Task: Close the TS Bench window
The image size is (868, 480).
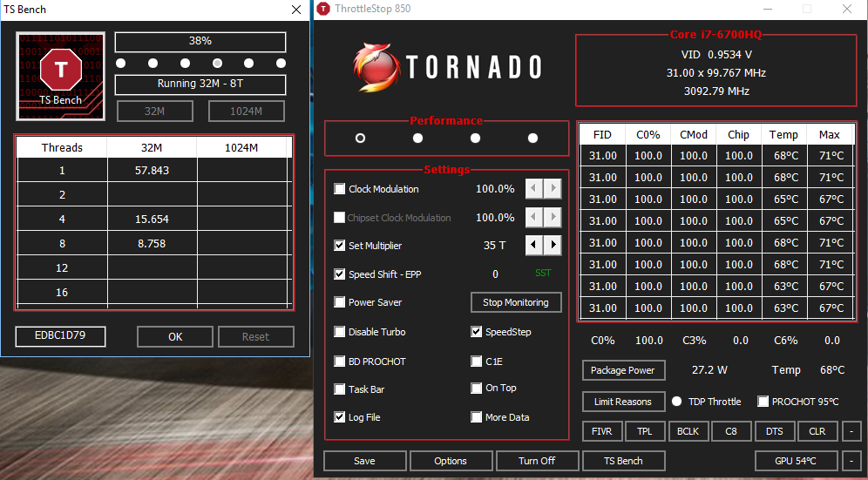Action: pos(296,10)
